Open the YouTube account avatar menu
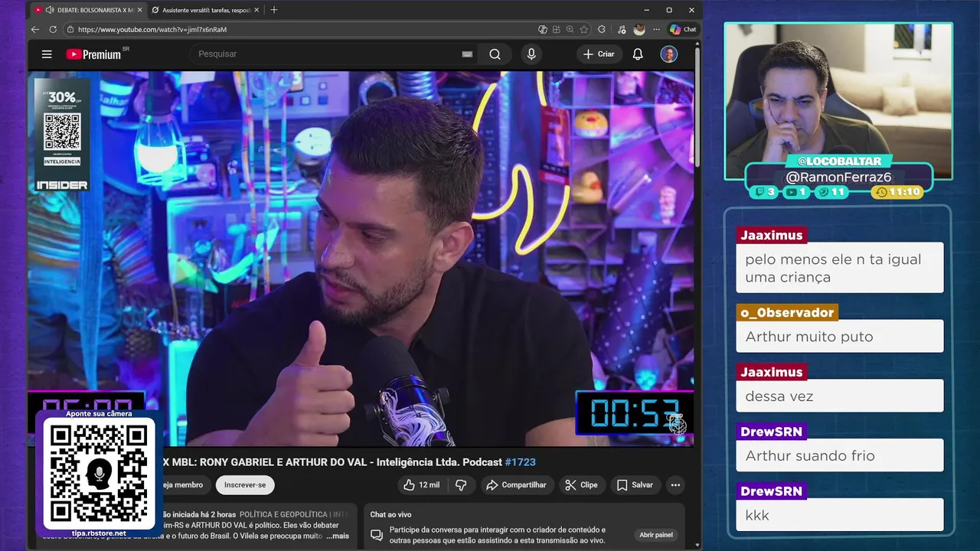 (x=669, y=54)
